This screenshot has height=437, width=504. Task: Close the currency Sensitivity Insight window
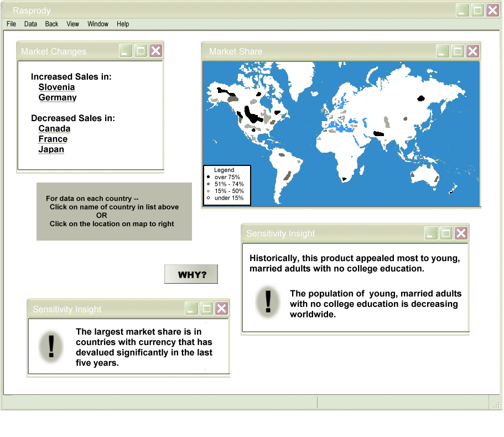[221, 309]
